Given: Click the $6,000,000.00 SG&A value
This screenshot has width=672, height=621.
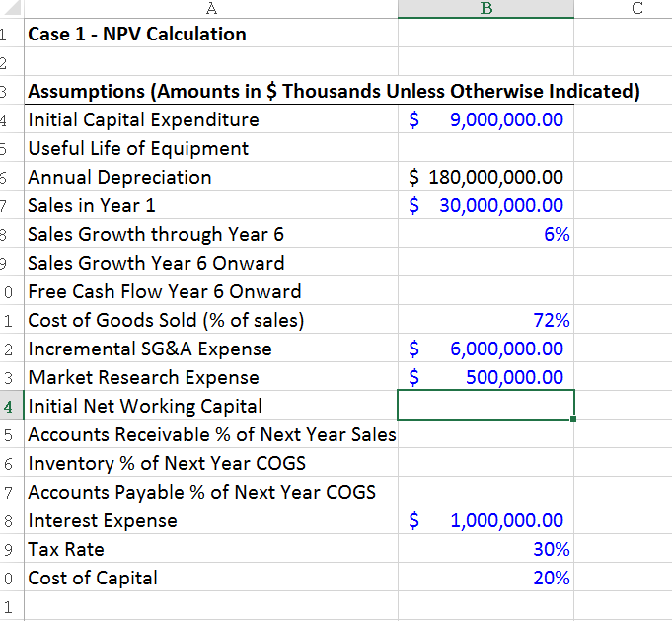Looking at the screenshot, I should click(x=485, y=349).
